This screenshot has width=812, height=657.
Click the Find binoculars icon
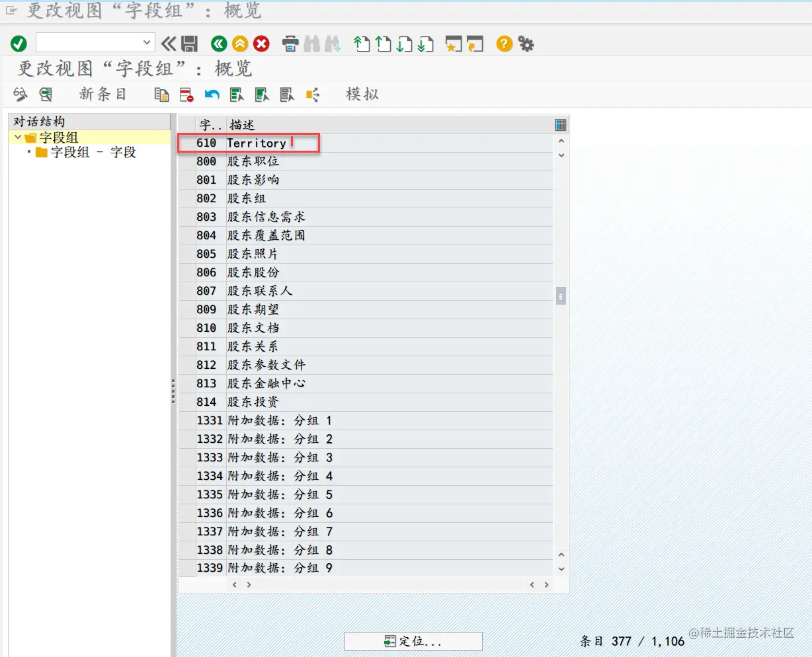[x=312, y=44]
